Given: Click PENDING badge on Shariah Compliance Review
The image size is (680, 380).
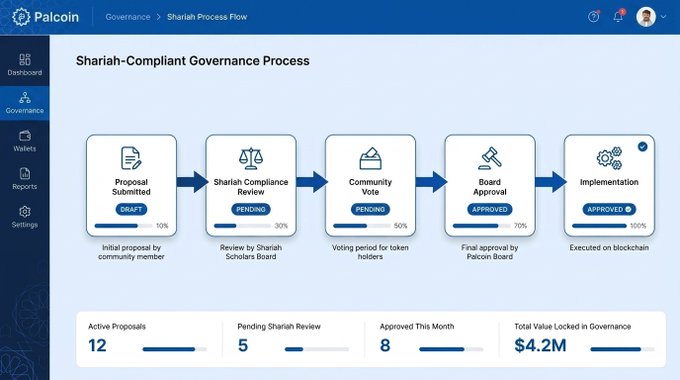Looking at the screenshot, I should pyautogui.click(x=251, y=210).
